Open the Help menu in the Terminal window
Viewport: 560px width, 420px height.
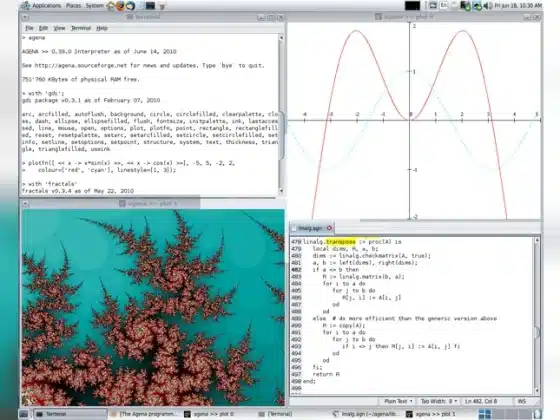(x=102, y=28)
